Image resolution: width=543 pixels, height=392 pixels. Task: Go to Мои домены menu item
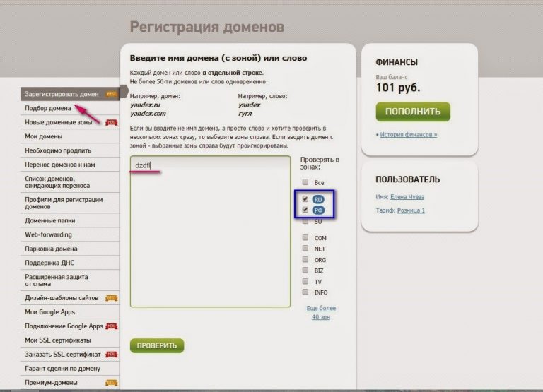click(44, 136)
